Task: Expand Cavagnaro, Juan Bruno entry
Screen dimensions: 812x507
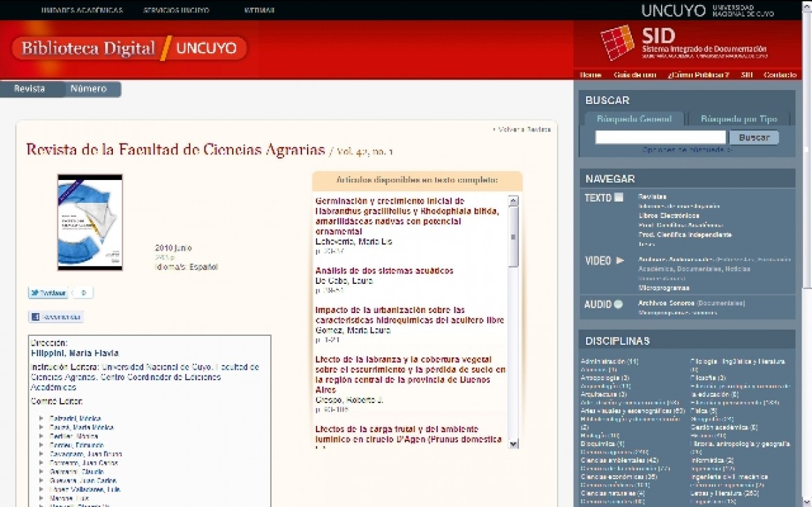Action: [85, 454]
